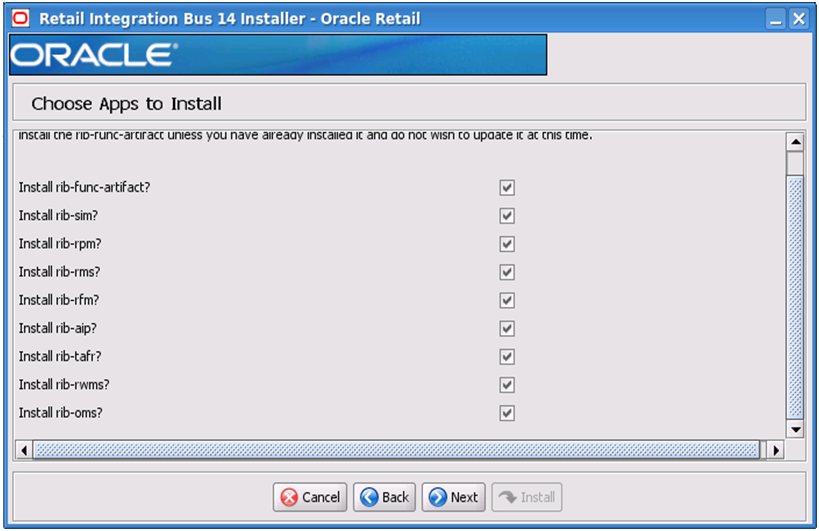
Task: Disable the Install rib-rwms checkbox
Action: coord(507,385)
